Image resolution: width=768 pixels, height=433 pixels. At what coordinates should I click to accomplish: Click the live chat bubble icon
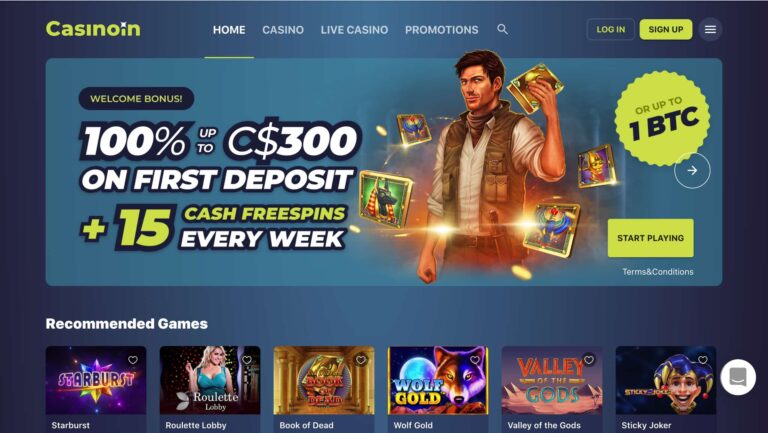pyautogui.click(x=738, y=377)
